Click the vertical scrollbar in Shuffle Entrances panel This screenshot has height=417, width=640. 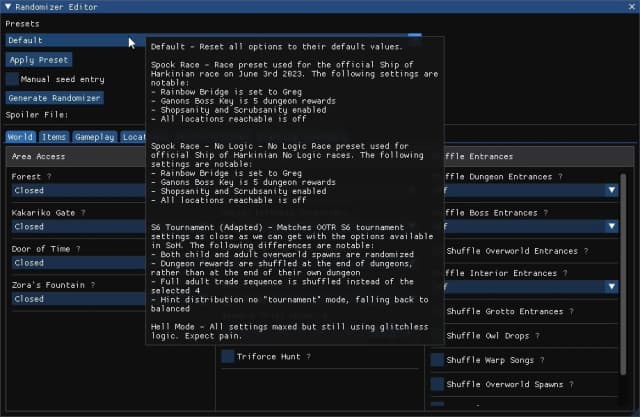[623, 274]
